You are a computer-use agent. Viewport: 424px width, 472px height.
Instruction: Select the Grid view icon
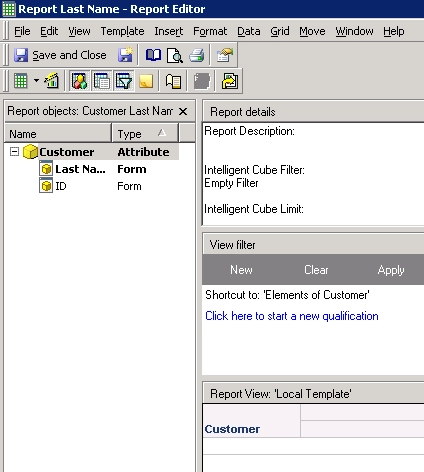(21, 81)
